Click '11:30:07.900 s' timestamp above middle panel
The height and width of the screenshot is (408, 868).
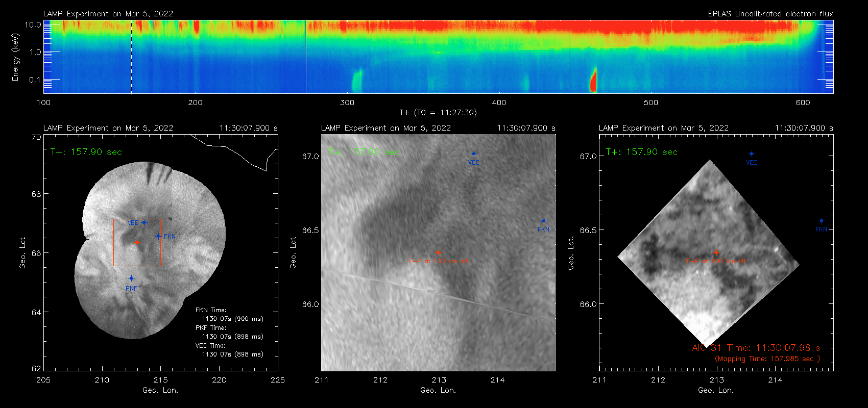tap(526, 128)
